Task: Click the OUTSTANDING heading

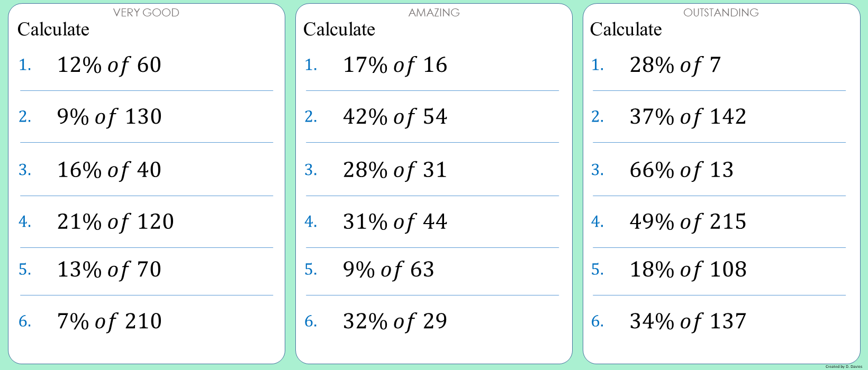Action: (721, 13)
